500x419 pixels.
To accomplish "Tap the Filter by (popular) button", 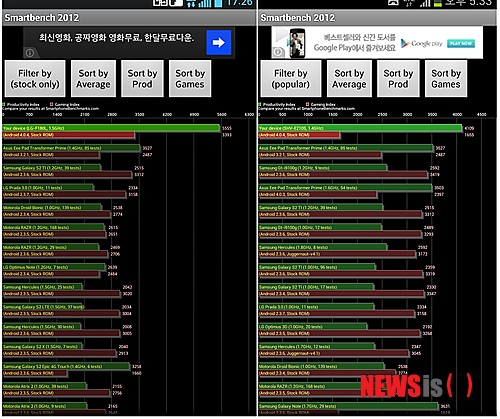I will [x=291, y=79].
